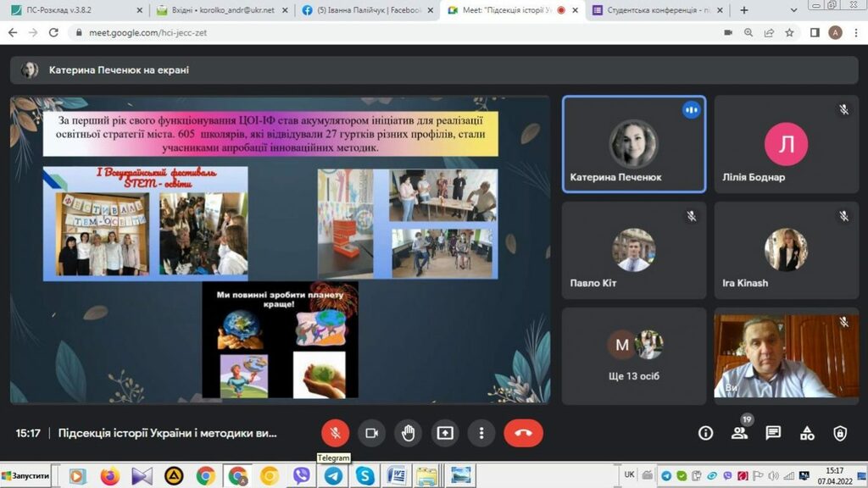868x488 pixels.
Task: Open the Ще 13 осіб participants tile
Action: point(634,356)
